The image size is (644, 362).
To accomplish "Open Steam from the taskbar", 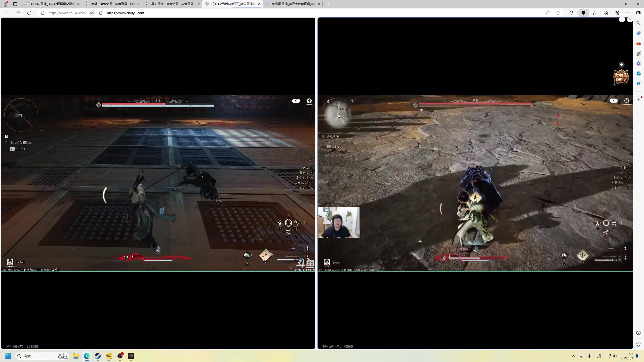I will [98, 356].
